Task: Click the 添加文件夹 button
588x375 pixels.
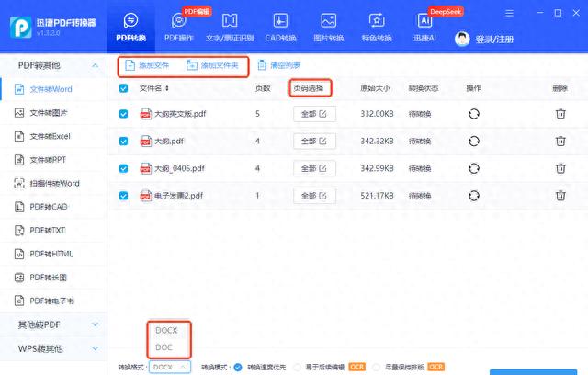Action: coord(212,65)
